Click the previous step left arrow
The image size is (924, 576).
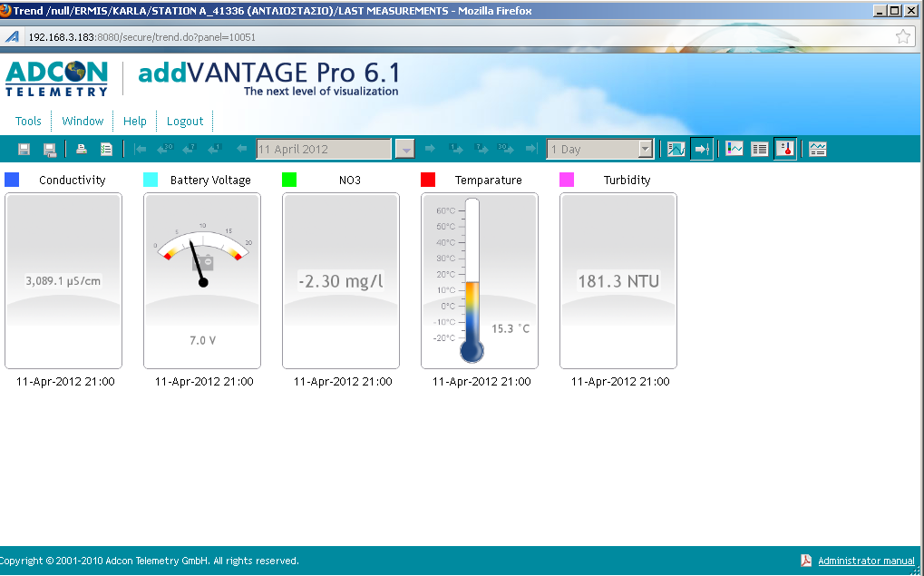coord(241,149)
